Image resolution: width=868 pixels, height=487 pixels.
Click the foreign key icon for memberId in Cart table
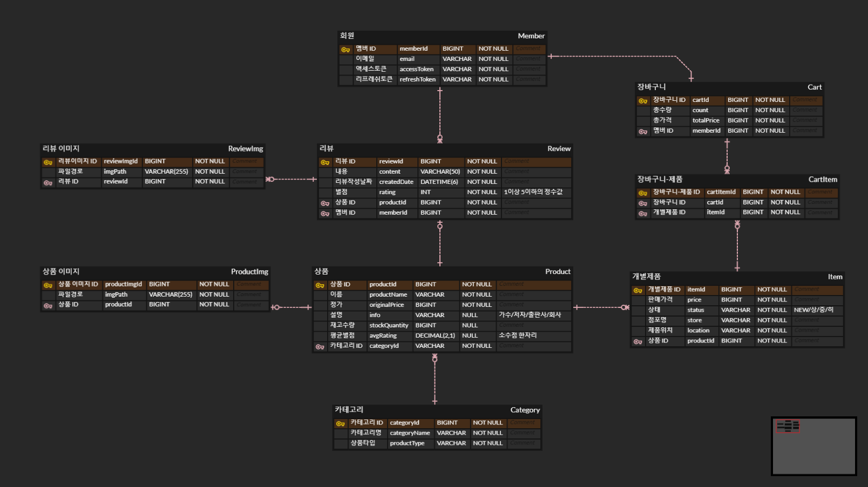click(x=643, y=131)
